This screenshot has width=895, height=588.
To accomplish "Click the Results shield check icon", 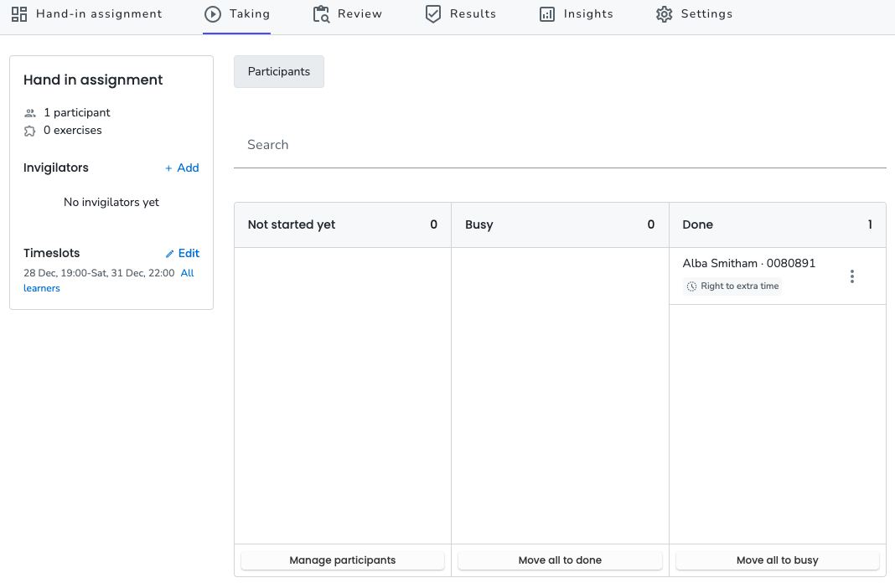I will coord(433,14).
